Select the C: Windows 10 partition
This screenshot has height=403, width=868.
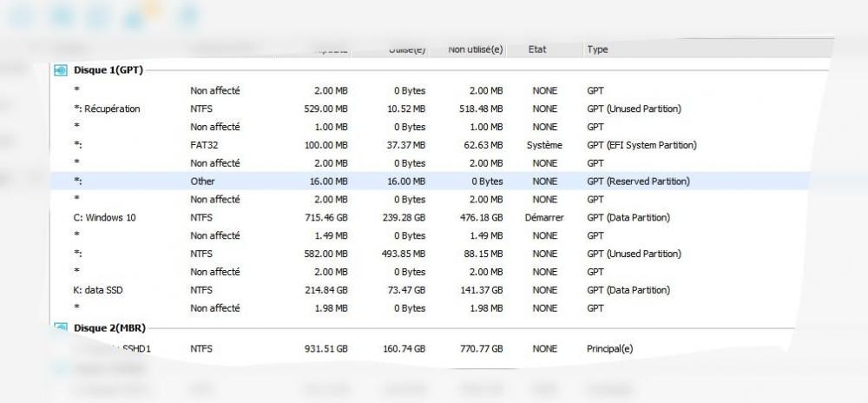coord(104,217)
